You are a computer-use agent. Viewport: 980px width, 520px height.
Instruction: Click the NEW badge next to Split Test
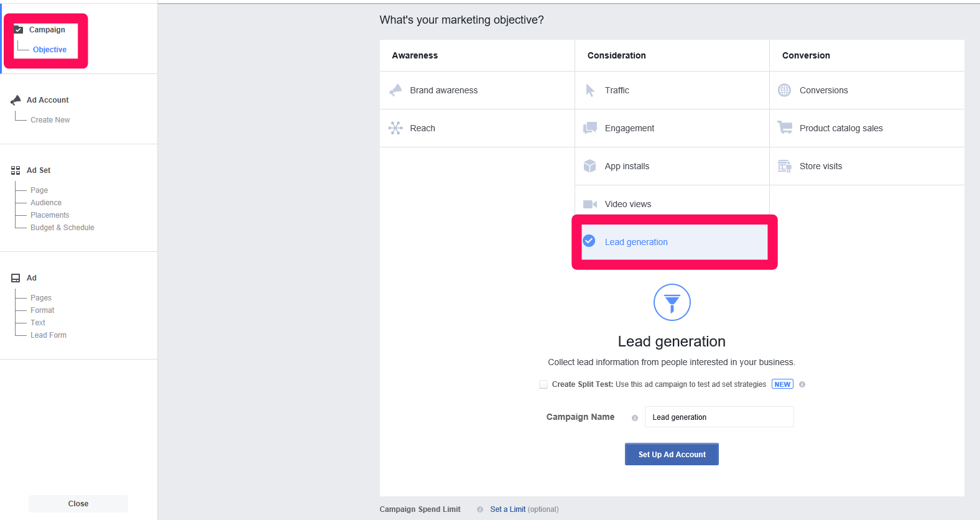782,384
